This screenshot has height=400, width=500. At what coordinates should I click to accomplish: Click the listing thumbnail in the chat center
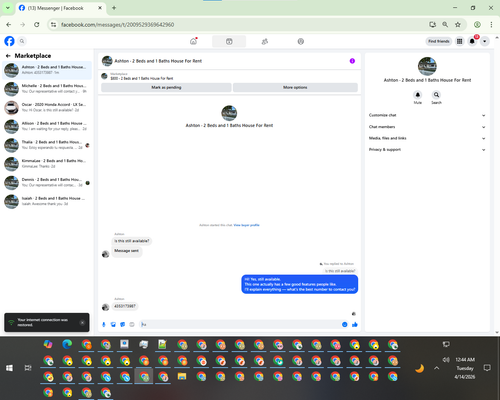click(229, 113)
